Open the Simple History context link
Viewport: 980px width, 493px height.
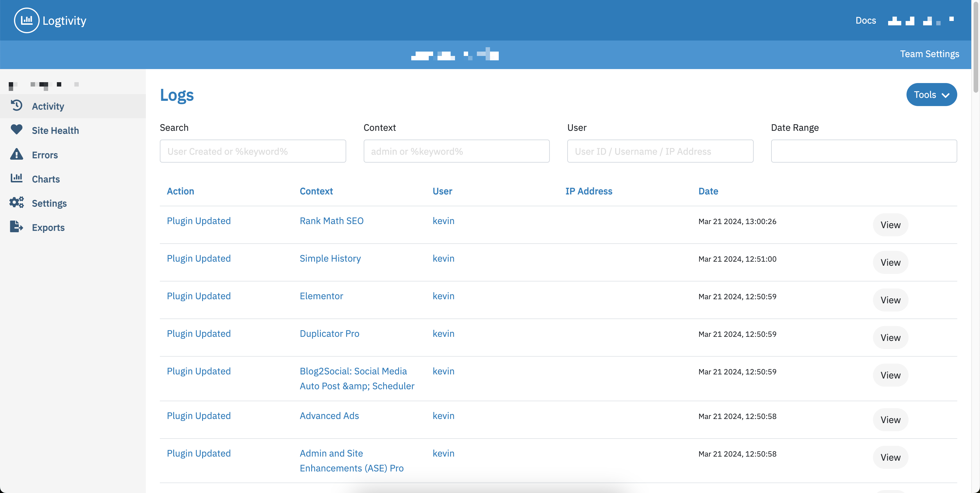(330, 258)
